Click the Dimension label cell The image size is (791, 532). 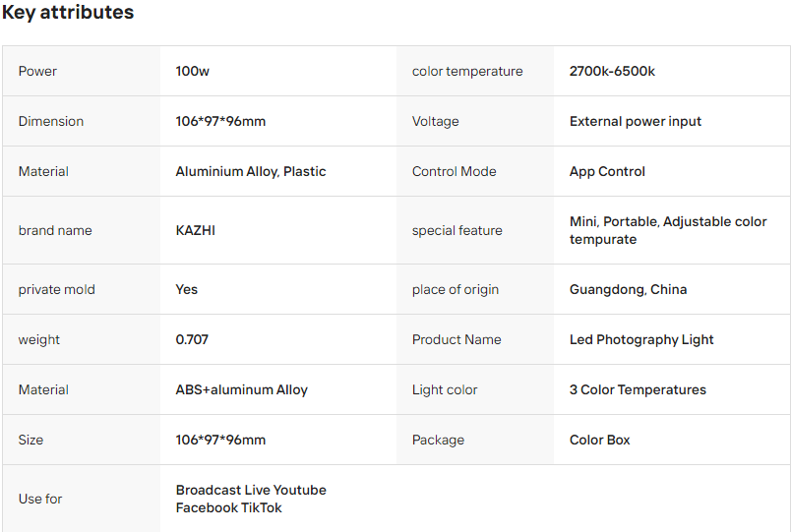coord(51,121)
